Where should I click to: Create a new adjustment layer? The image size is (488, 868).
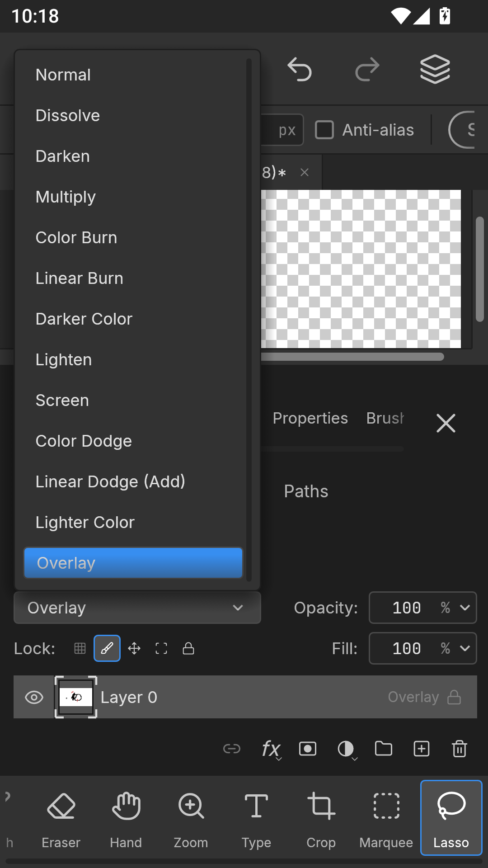coord(347,750)
